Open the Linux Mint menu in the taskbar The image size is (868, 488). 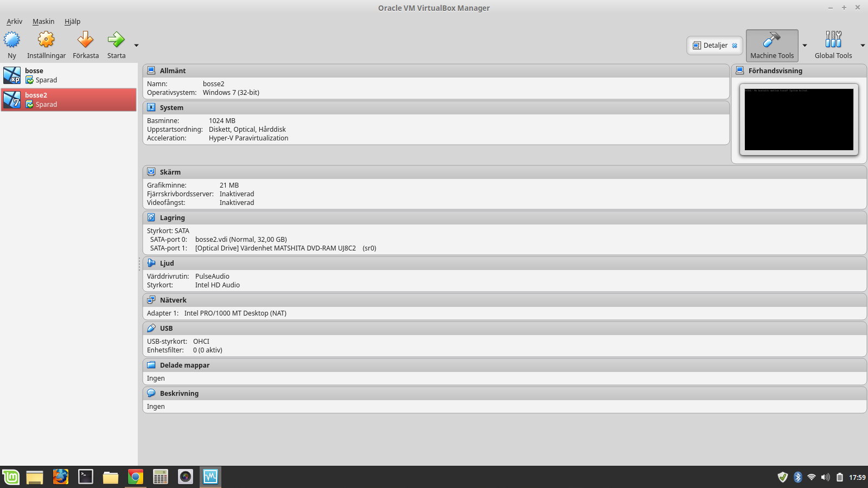coord(11,477)
